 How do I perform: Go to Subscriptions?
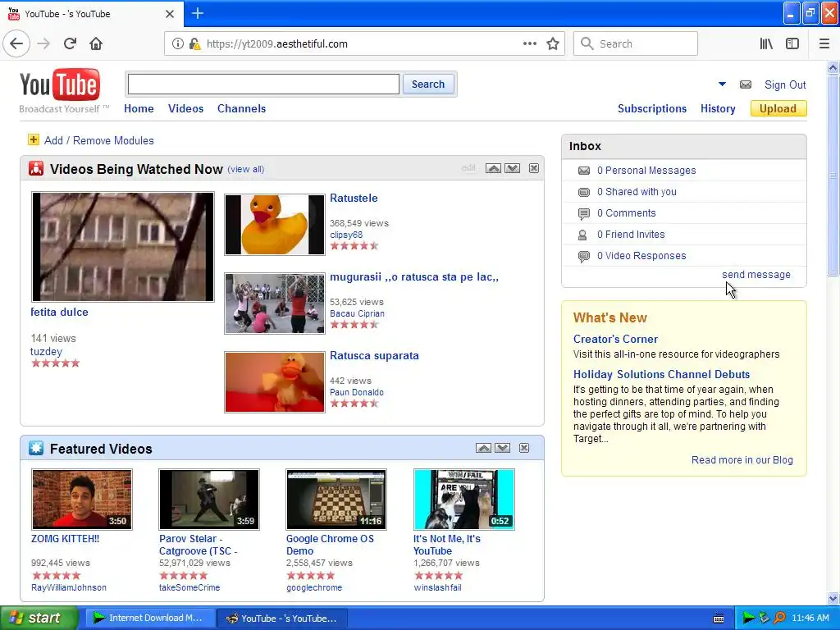[x=652, y=108]
